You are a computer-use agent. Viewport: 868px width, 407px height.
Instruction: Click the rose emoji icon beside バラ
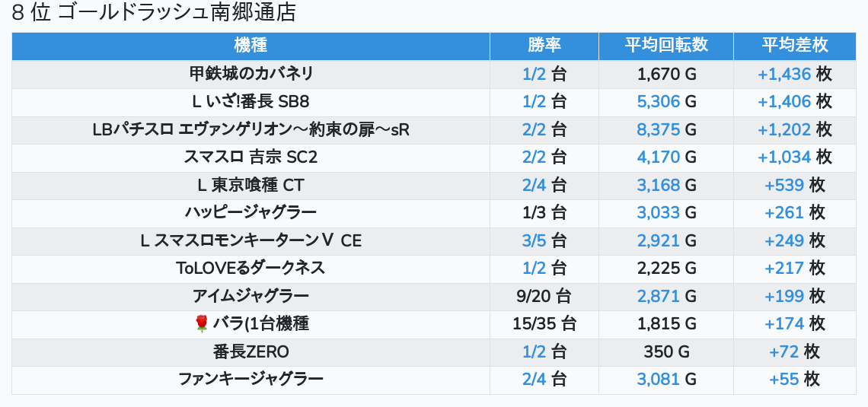tap(202, 324)
